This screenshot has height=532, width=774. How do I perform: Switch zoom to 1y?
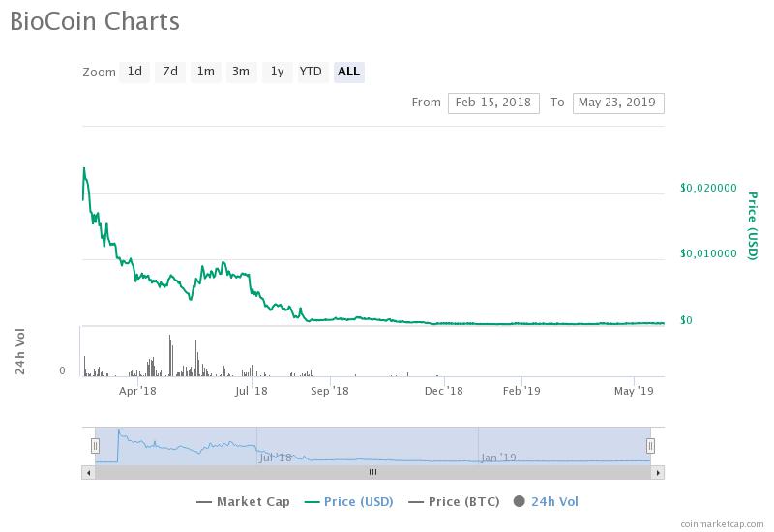click(277, 72)
